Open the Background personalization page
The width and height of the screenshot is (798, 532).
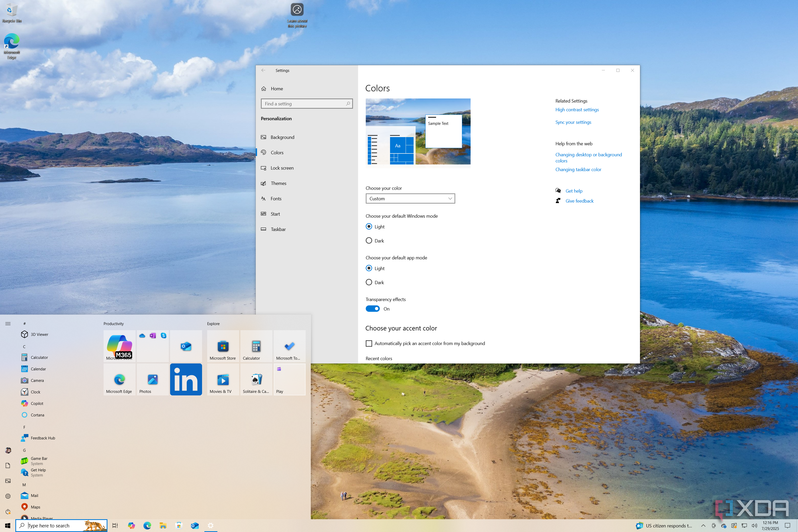pos(307,137)
